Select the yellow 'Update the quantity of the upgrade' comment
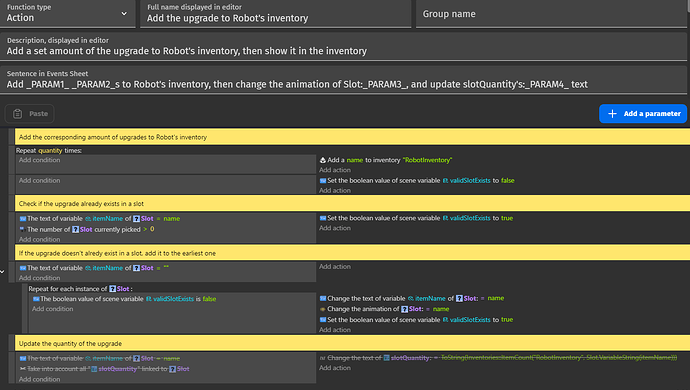690x390 pixels. [x=352, y=343]
